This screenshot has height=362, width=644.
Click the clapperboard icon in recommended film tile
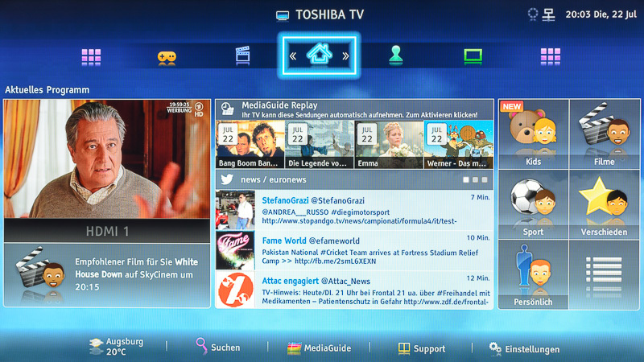click(39, 268)
